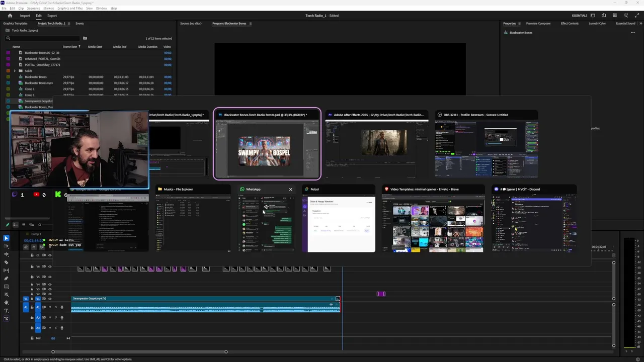644x362 pixels.
Task: Switch the Project panel to icon view
Action: 24,225
